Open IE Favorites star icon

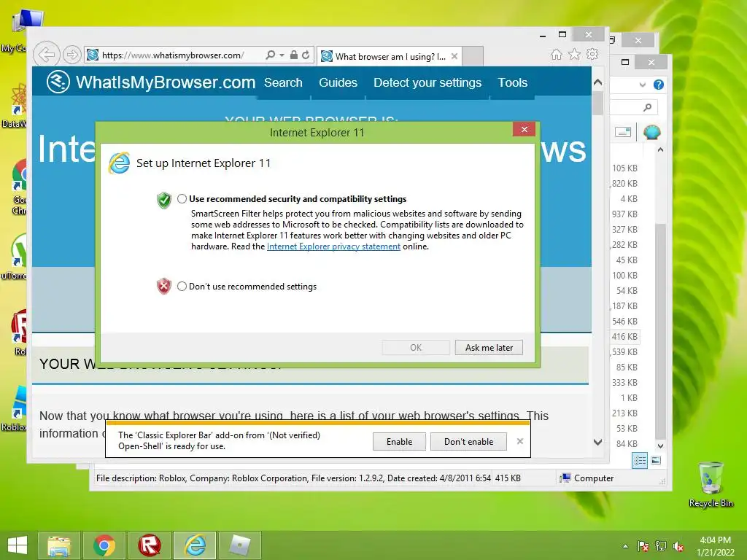coord(575,54)
